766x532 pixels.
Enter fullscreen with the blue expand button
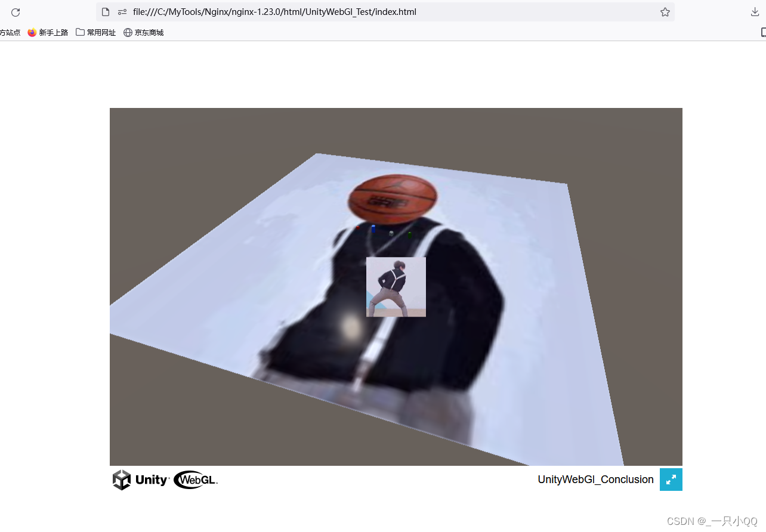(671, 480)
